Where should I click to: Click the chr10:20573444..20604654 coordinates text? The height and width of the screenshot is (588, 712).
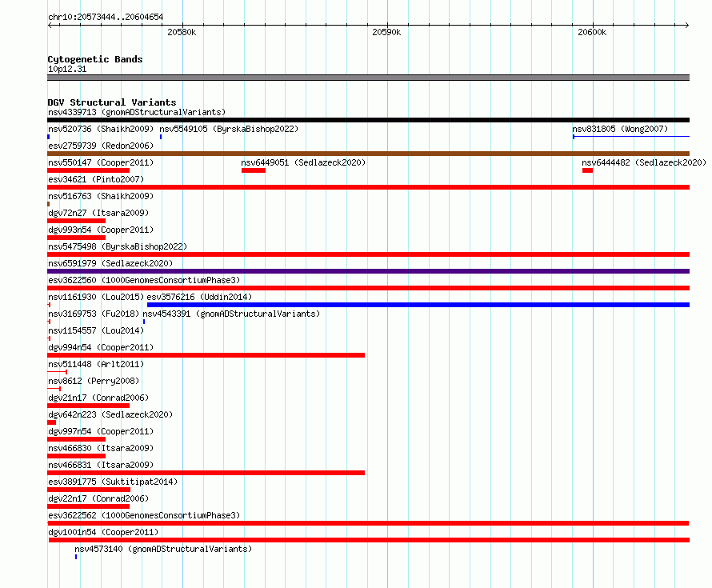point(106,18)
